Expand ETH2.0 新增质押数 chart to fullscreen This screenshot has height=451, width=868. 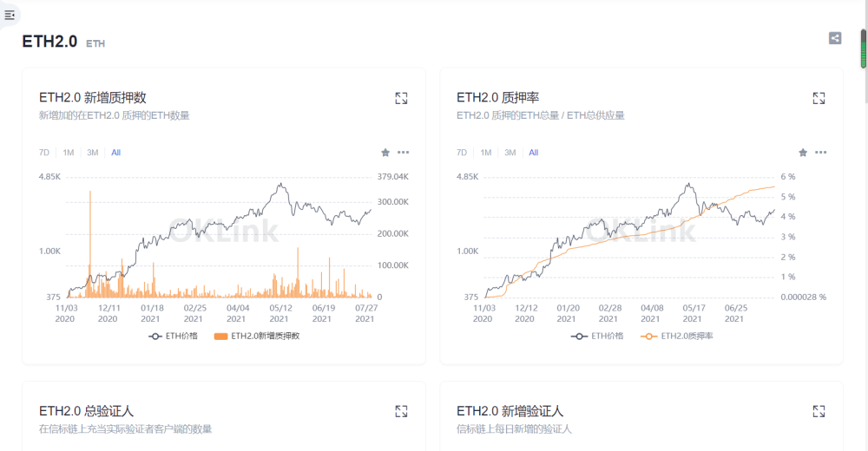coord(401,98)
